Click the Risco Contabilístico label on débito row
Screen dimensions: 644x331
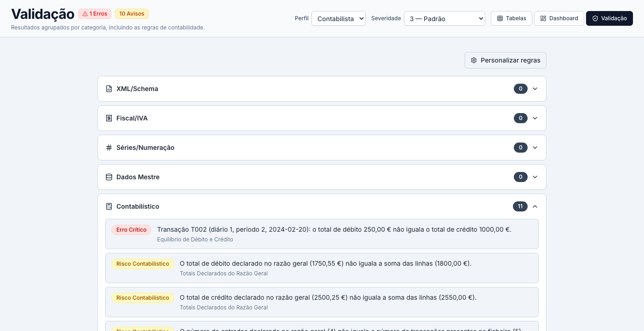[143, 264]
